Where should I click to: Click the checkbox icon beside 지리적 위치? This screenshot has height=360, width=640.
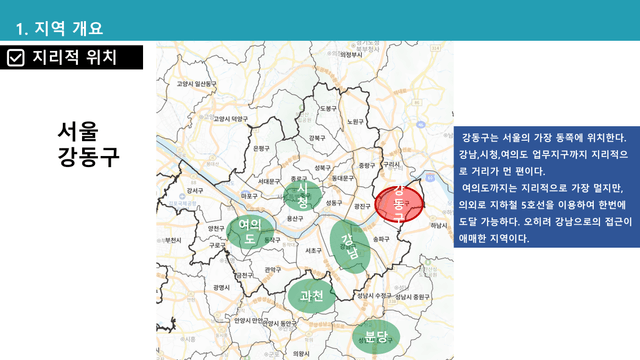pos(16,58)
